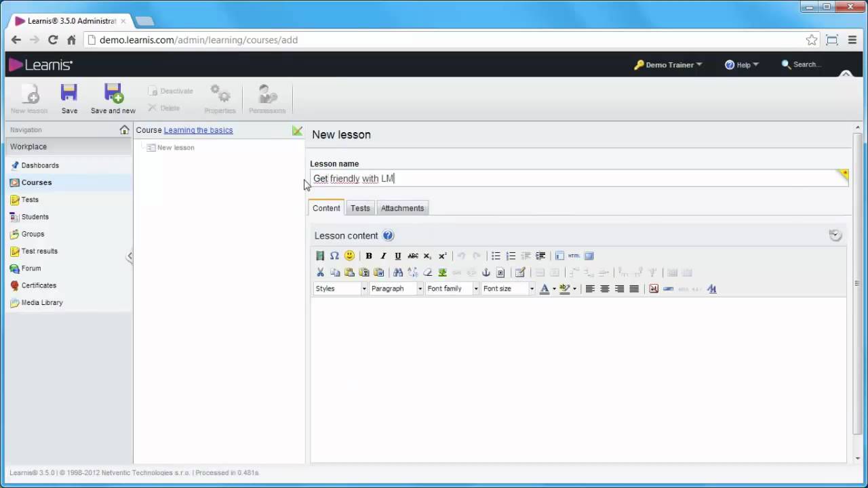Paste as plain text
This screenshot has width=868, height=488.
pyautogui.click(x=364, y=272)
